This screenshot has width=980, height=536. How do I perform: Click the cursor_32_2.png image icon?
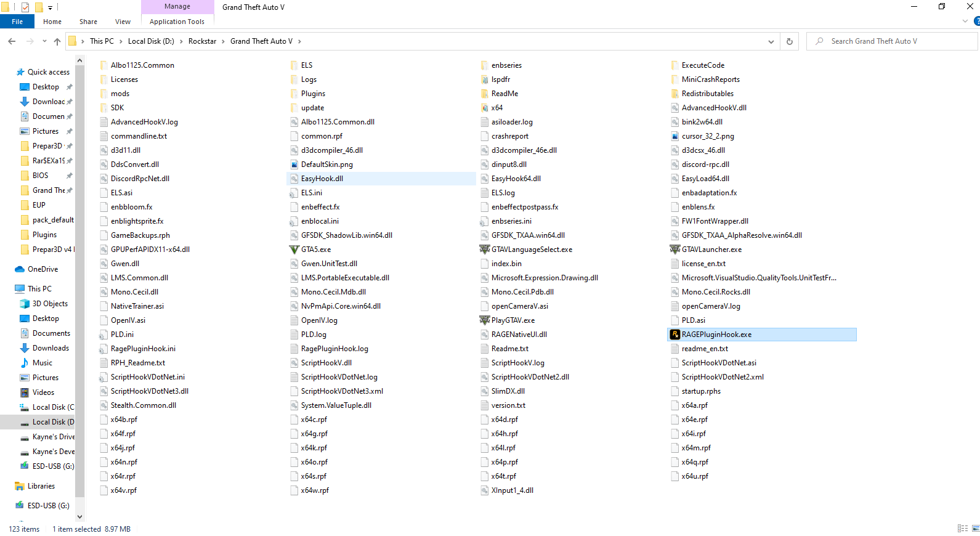coord(675,136)
